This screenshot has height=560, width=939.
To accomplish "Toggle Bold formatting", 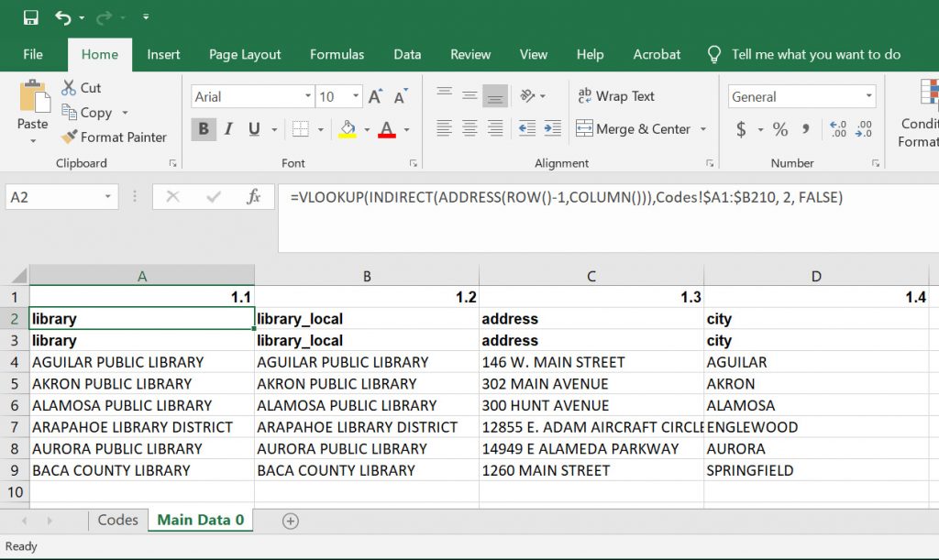I will [x=203, y=129].
